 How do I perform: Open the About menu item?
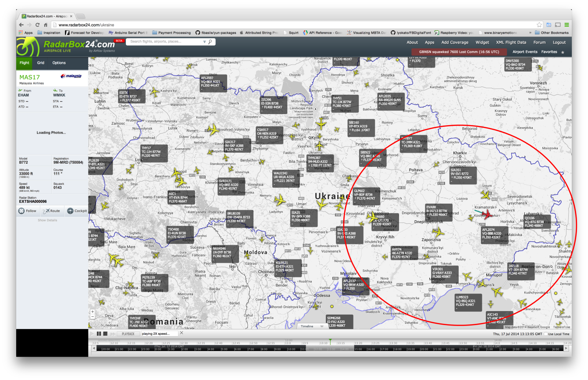(412, 43)
